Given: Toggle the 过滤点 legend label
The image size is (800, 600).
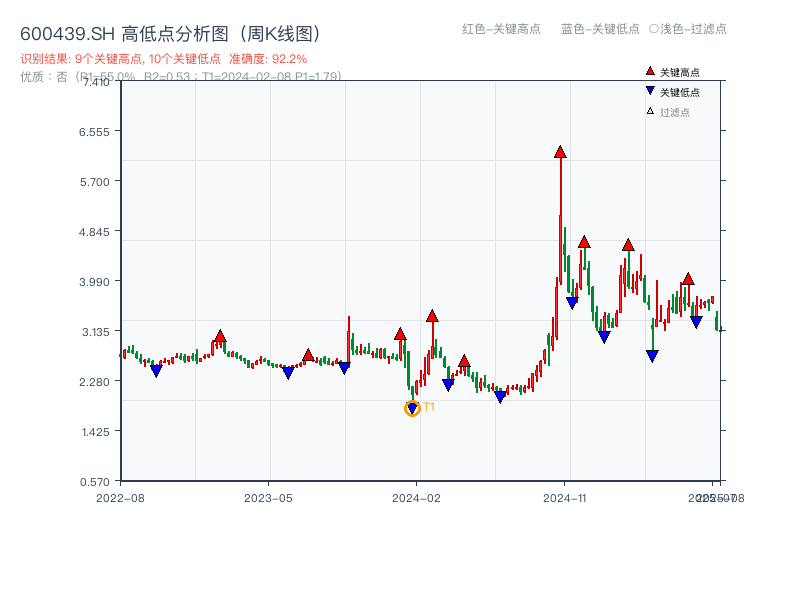Looking at the screenshot, I should pyautogui.click(x=674, y=112).
